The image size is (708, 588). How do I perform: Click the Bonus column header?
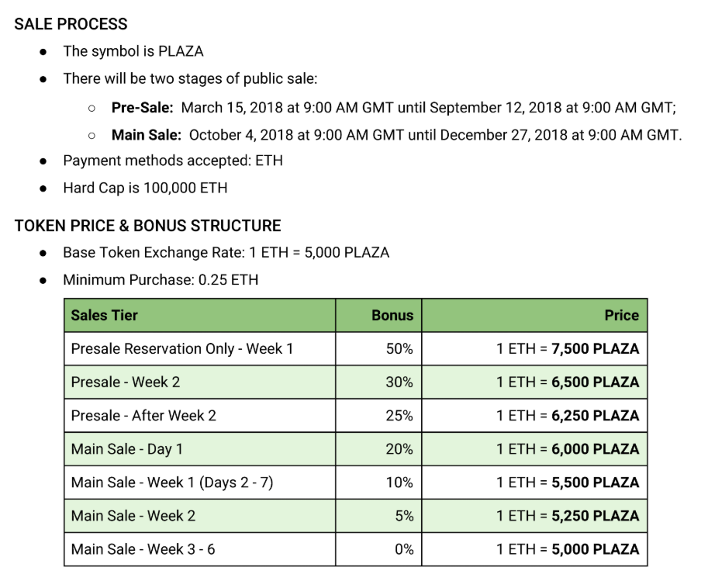[392, 315]
